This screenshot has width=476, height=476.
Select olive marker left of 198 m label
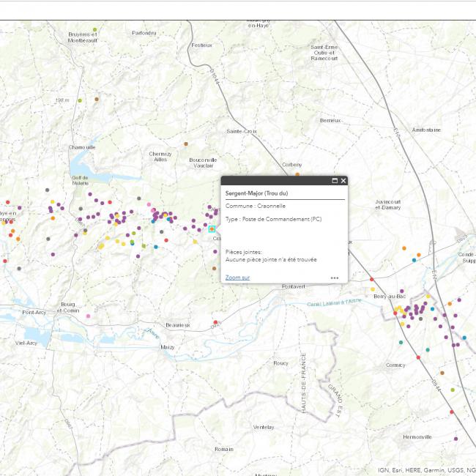(79, 100)
